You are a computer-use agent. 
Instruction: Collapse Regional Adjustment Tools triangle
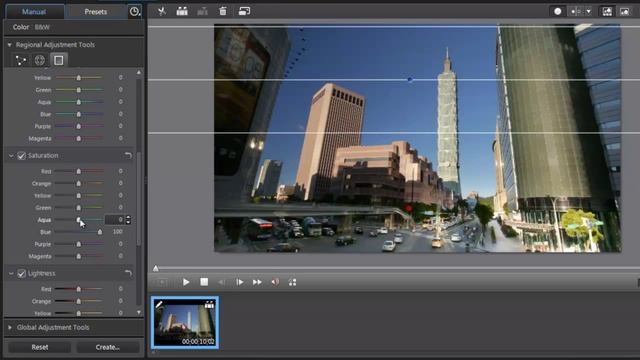9,44
